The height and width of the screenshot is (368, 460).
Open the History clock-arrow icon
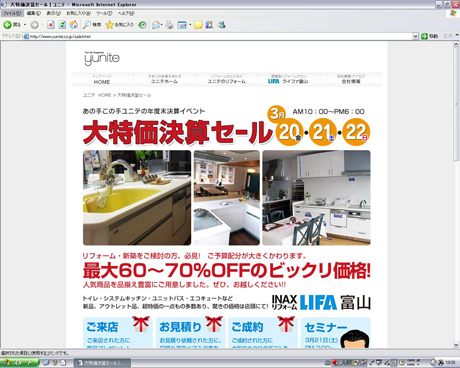tap(142, 25)
